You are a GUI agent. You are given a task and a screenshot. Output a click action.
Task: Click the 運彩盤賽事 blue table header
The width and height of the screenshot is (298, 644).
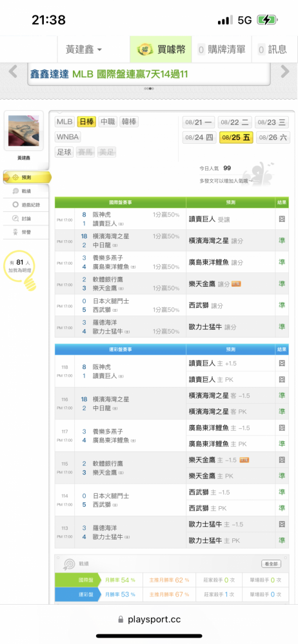tap(121, 350)
